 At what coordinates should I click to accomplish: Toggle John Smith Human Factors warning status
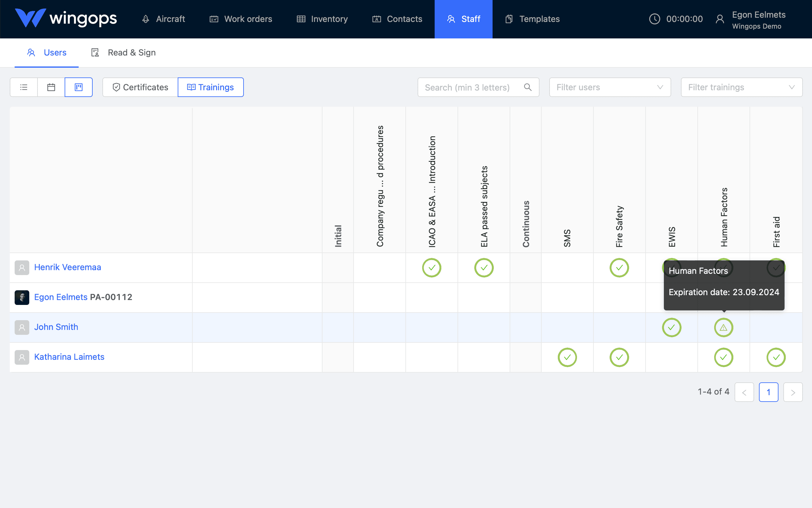coord(723,327)
